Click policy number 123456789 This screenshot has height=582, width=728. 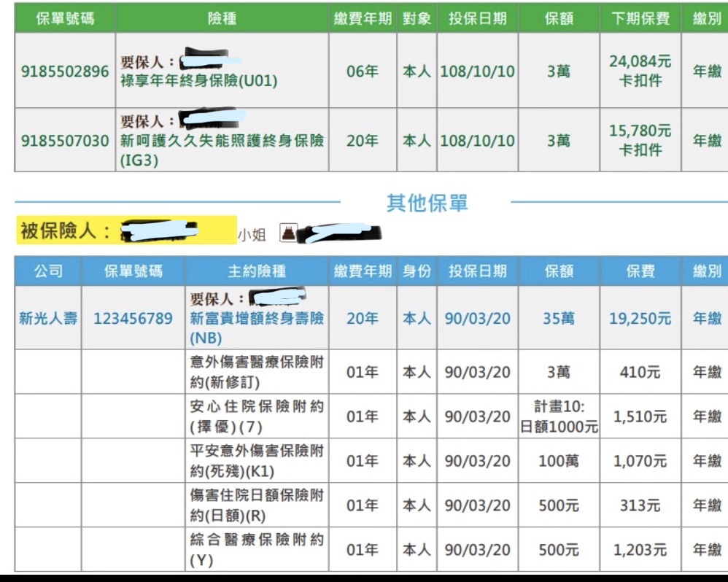click(x=133, y=319)
